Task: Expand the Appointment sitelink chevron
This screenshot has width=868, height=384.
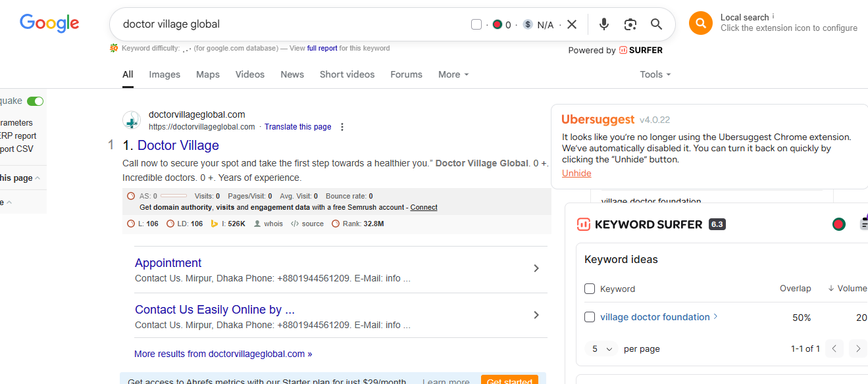Action: coord(536,268)
